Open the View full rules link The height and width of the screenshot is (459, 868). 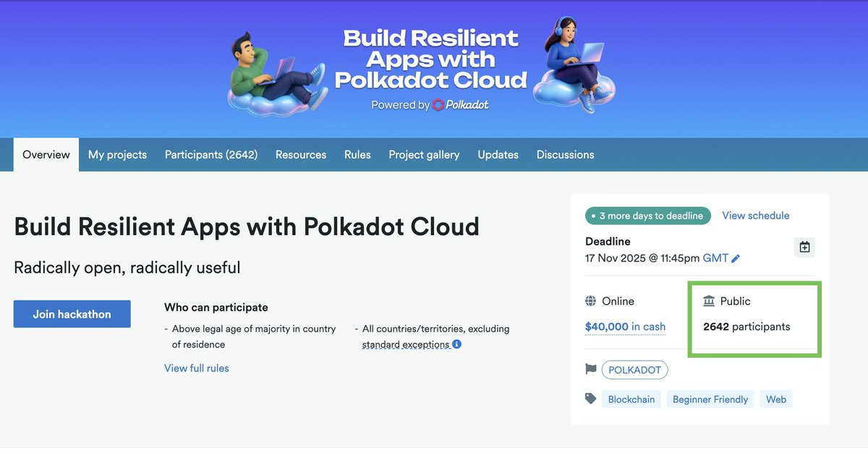197,368
